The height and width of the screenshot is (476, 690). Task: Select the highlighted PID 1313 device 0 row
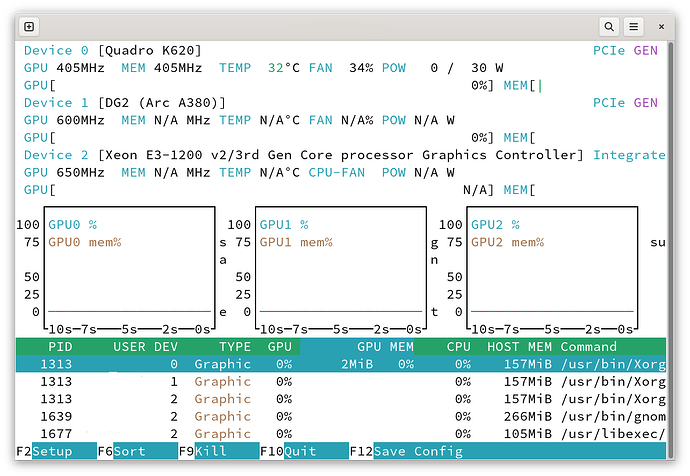coord(341,364)
